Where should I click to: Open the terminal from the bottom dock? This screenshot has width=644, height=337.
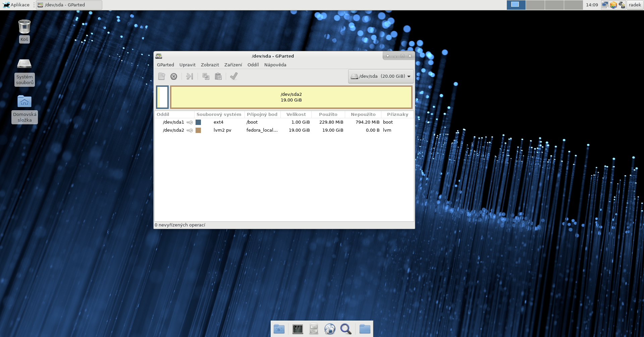298,329
